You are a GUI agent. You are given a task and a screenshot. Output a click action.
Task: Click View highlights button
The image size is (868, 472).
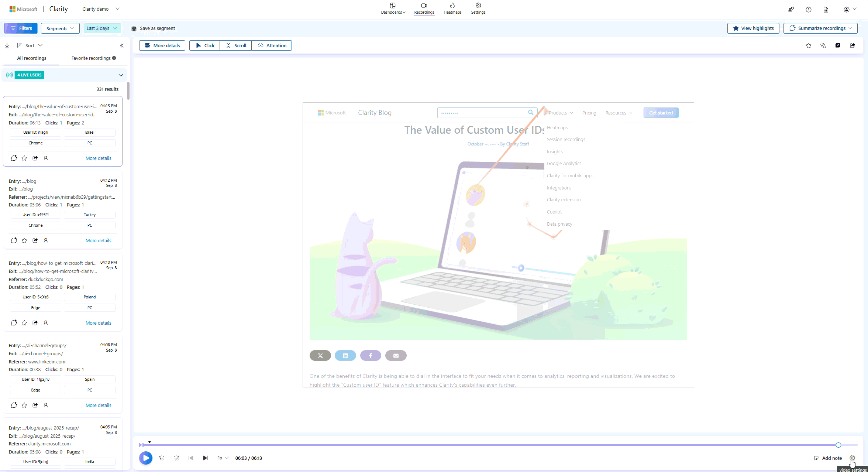coord(753,28)
